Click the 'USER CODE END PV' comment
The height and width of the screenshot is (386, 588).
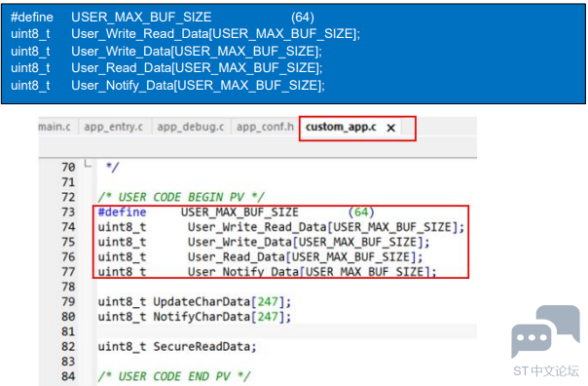(x=174, y=376)
